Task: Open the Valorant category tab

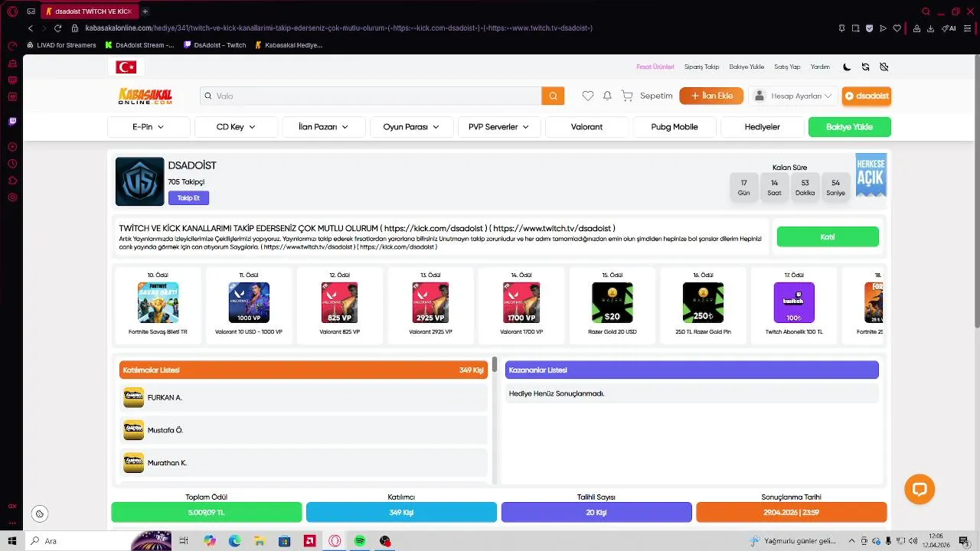Action: (586, 127)
